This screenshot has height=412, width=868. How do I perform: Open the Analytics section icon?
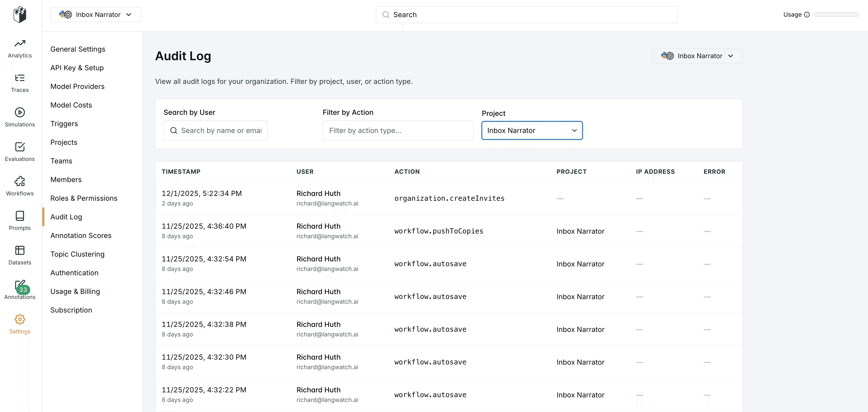coord(20,44)
